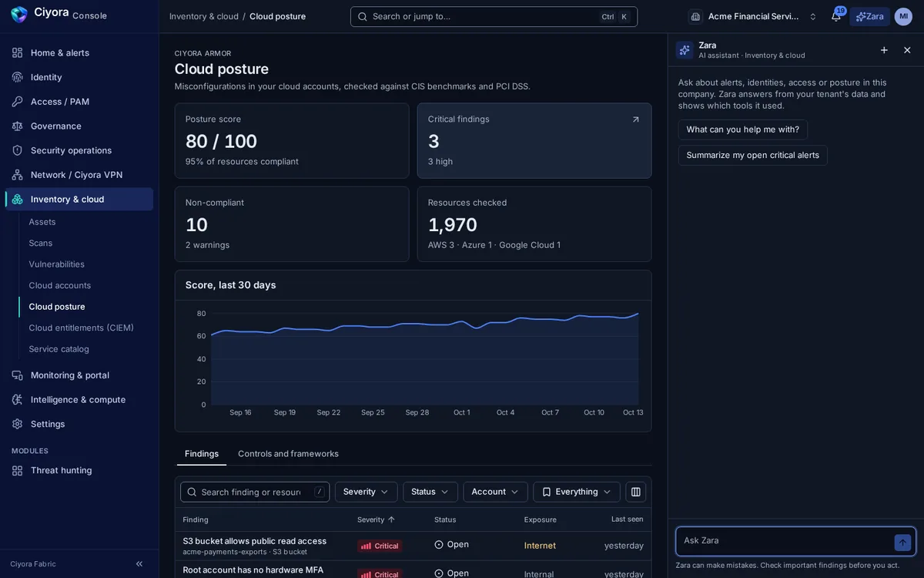Click 'Summarize my open critical alerts' suggestion
Viewport: 924px width, 578px height.
tap(753, 155)
